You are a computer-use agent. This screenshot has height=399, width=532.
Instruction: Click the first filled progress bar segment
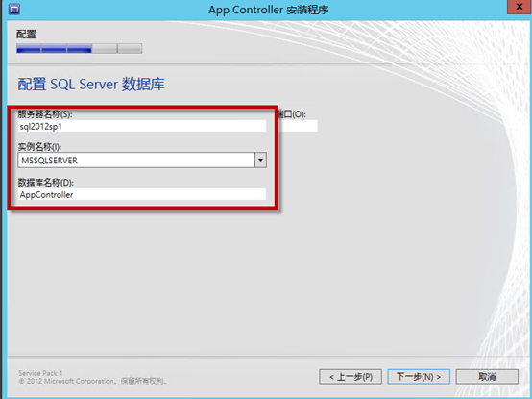(x=29, y=49)
